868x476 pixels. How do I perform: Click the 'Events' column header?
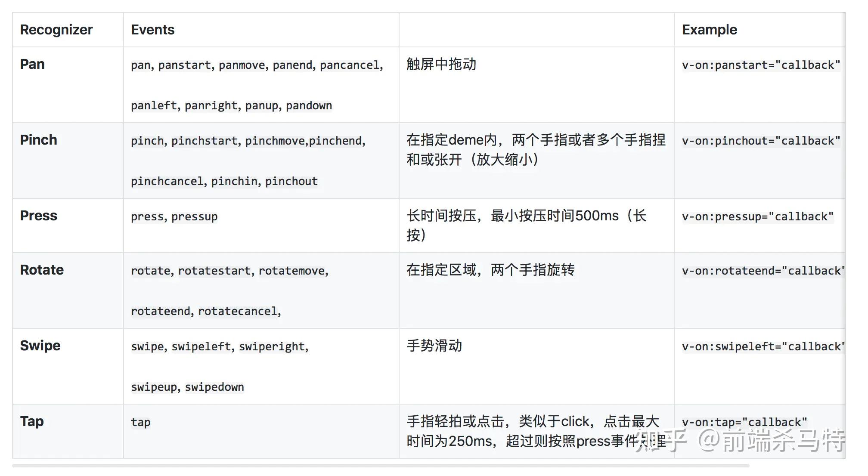point(153,29)
